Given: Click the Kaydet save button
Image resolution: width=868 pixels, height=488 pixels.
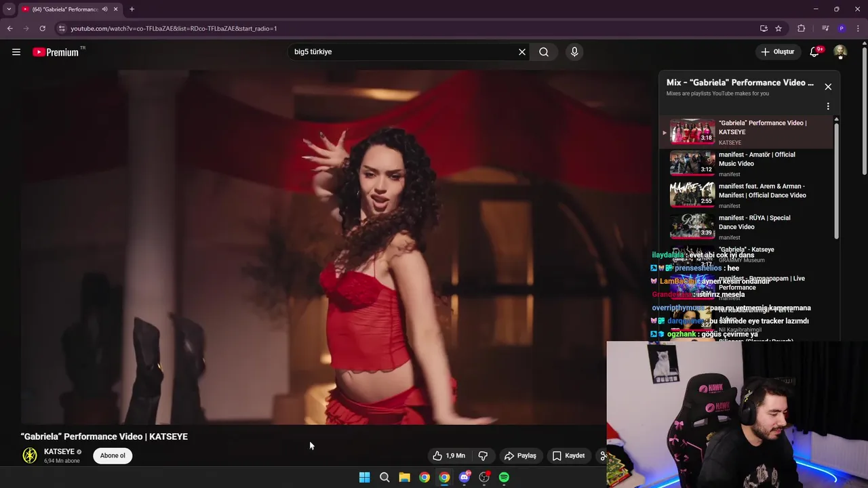Looking at the screenshot, I should point(568,456).
